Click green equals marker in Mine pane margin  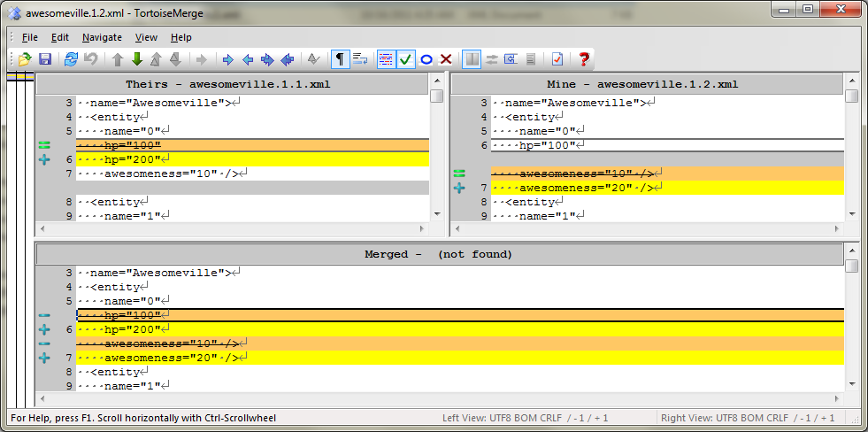pyautogui.click(x=459, y=174)
